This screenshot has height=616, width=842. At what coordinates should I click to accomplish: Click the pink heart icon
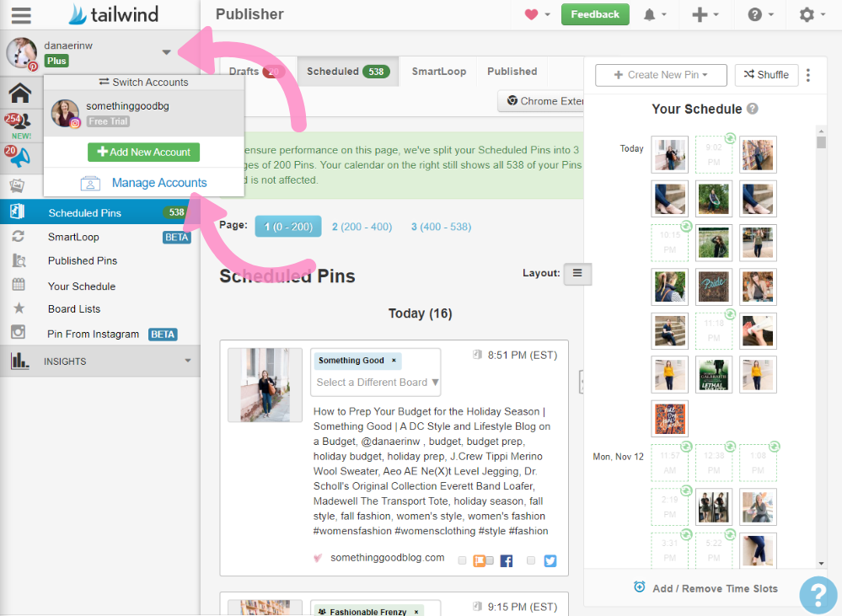(x=531, y=14)
